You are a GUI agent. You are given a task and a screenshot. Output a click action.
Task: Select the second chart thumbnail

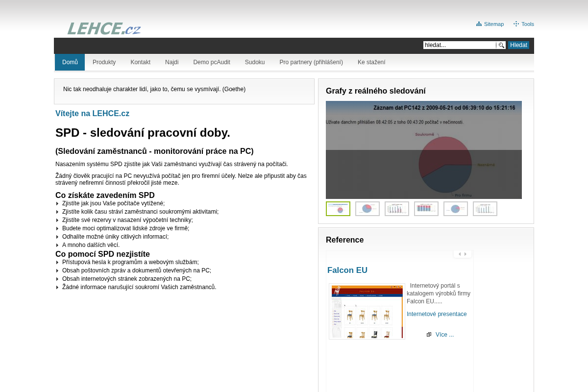point(367,209)
